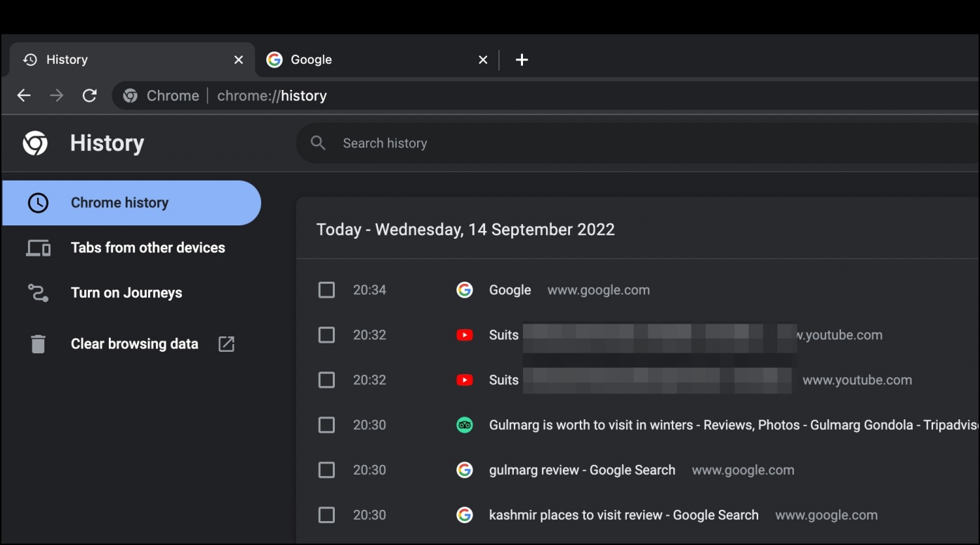
Task: Open Clear browsing data
Action: click(131, 344)
